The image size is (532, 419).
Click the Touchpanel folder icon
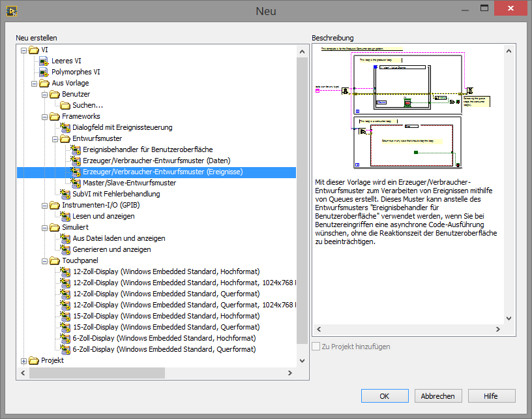point(55,260)
